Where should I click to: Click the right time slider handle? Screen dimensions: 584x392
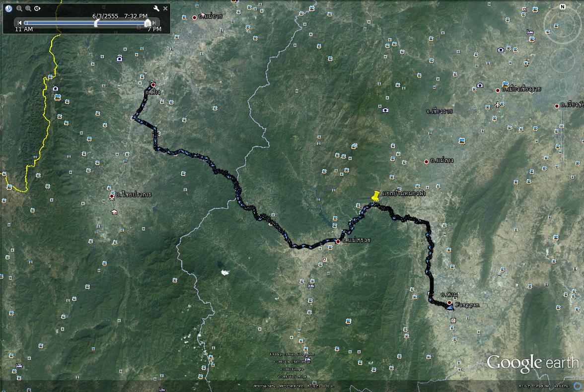pyautogui.click(x=147, y=23)
